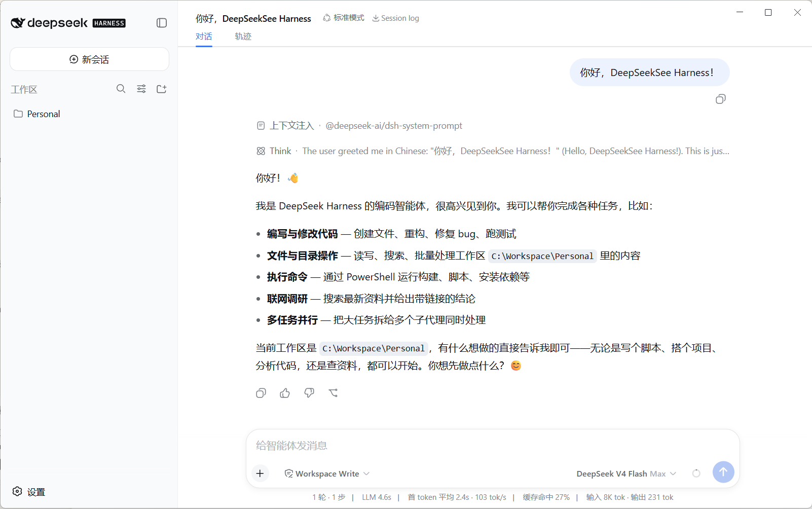
Task: Send message with arrow button
Action: click(723, 472)
